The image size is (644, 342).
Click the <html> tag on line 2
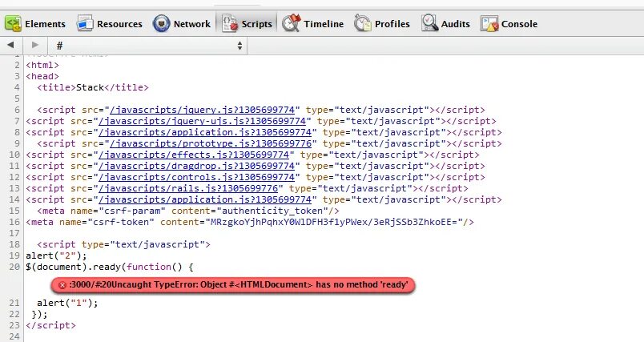pyautogui.click(x=42, y=66)
